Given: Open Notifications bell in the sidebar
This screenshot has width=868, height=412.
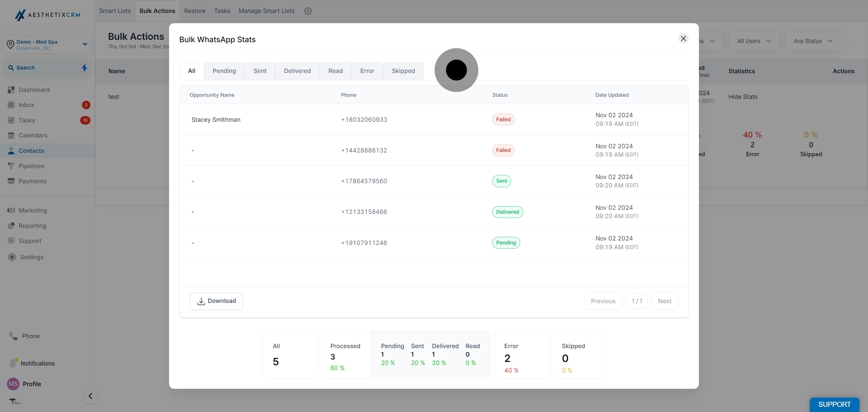Looking at the screenshot, I should pos(13,363).
